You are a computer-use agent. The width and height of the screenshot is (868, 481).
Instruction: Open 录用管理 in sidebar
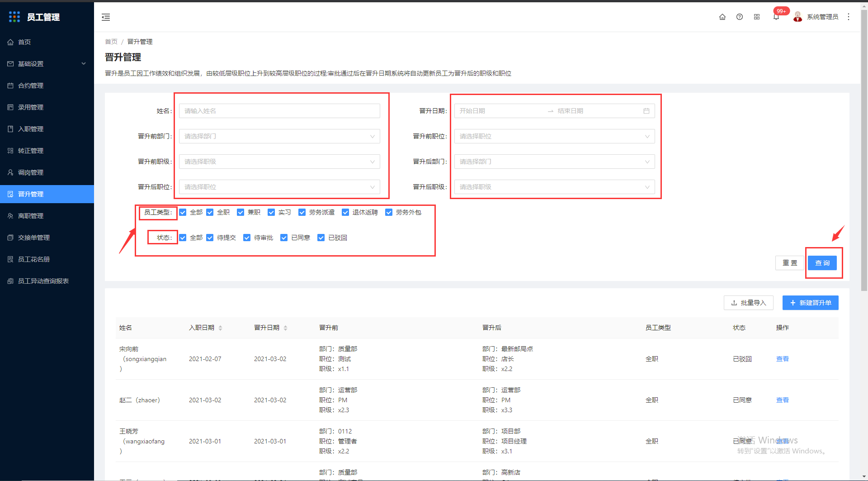click(x=47, y=107)
